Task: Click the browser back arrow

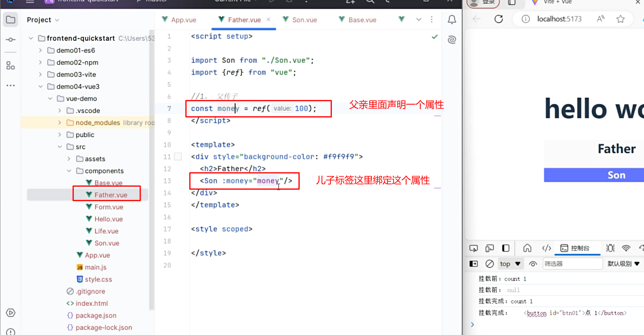Action: [476, 19]
